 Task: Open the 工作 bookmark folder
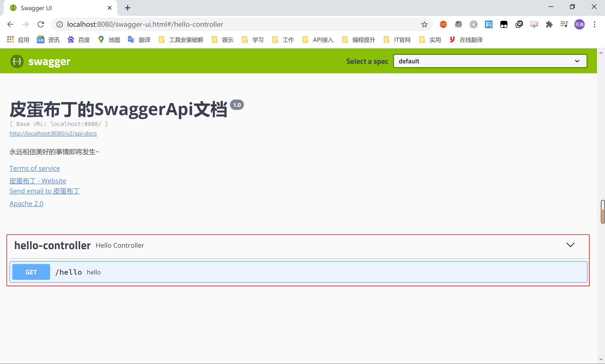tap(283, 40)
